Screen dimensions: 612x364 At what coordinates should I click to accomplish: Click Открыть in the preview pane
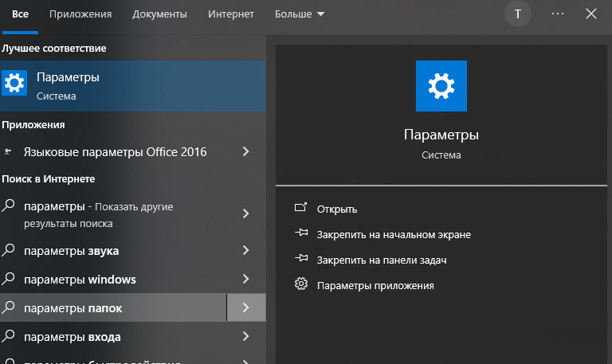(x=337, y=209)
